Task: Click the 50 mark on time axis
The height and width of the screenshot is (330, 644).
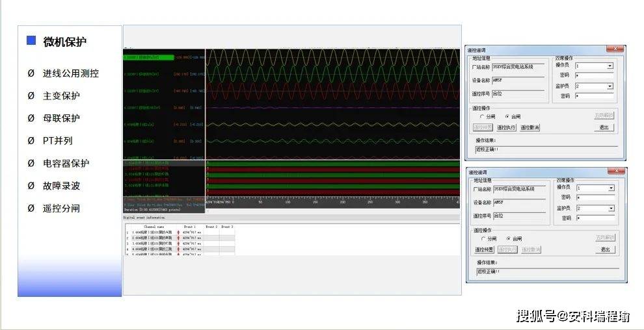Action: pyautogui.click(x=260, y=202)
